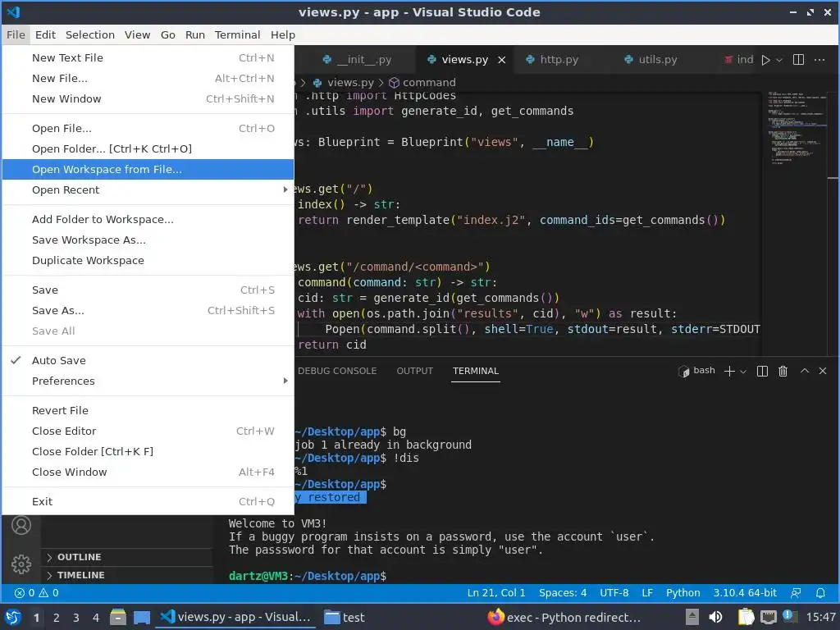
Task: Click the Ln 21, Col 1 status item
Action: (496, 593)
